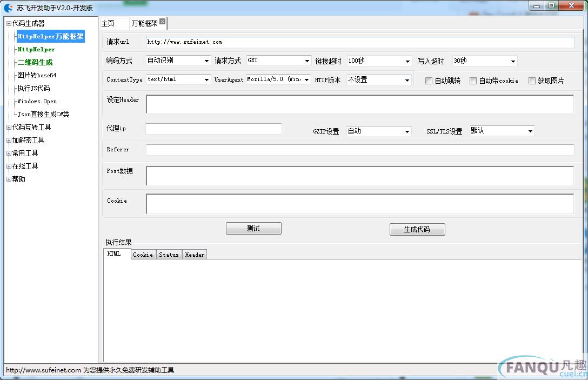Image resolution: width=588 pixels, height=380 pixels.
Task: Open the SSL/TLS设置 dropdown
Action: pos(530,131)
